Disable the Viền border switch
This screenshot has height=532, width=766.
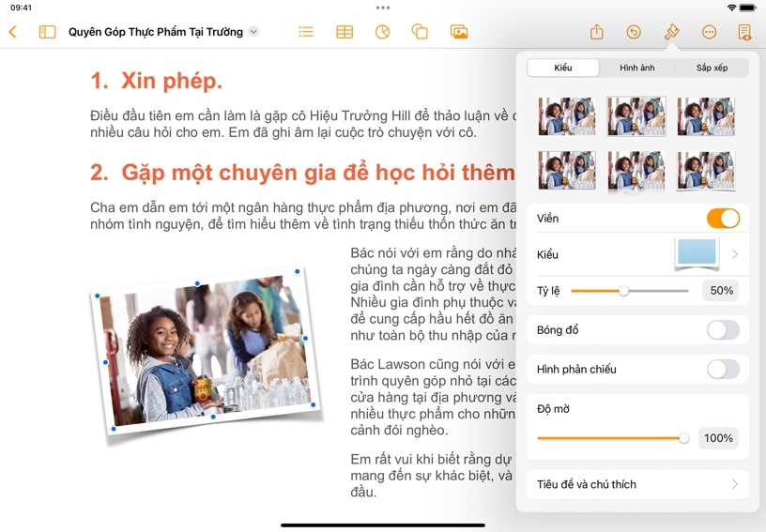(723, 219)
